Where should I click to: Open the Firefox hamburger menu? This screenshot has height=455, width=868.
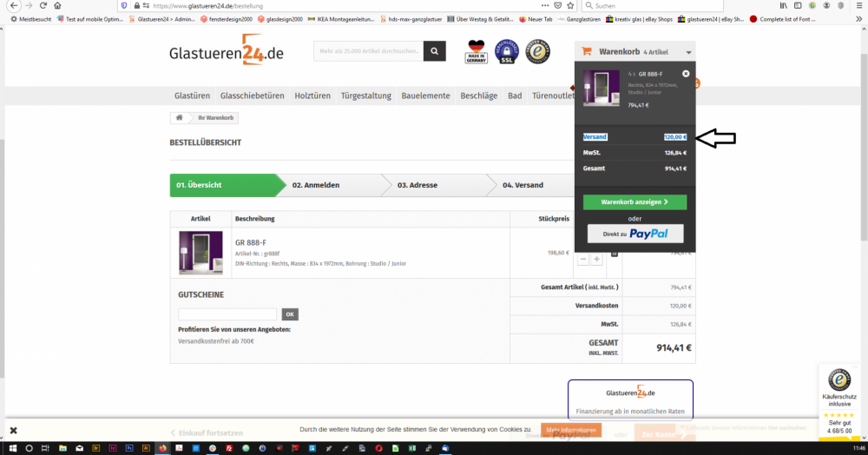coord(859,5)
